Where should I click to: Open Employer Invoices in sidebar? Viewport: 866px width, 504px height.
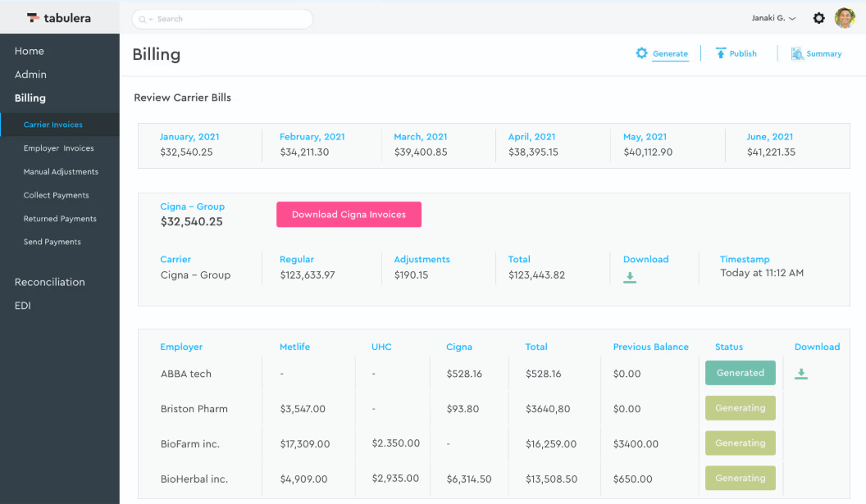(x=58, y=148)
